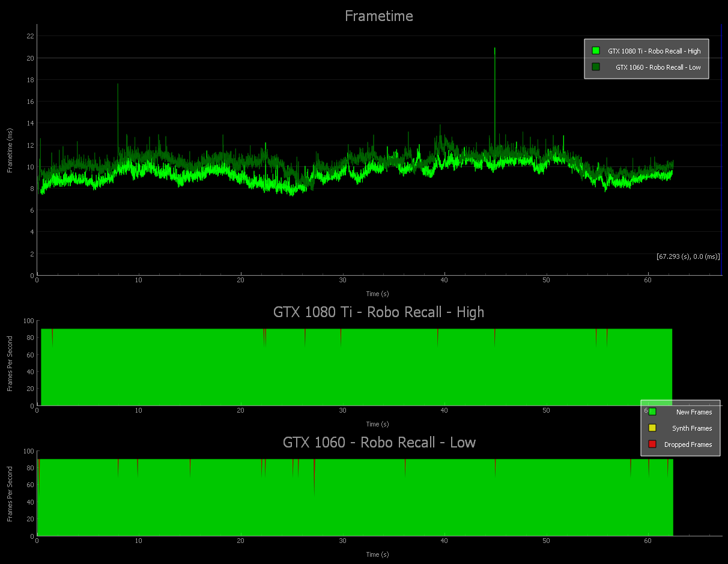Select the 'GTX 1080 Ti - Robo Recall - High' label in the Frametime legend
This screenshot has height=564, width=728.
tap(654, 51)
